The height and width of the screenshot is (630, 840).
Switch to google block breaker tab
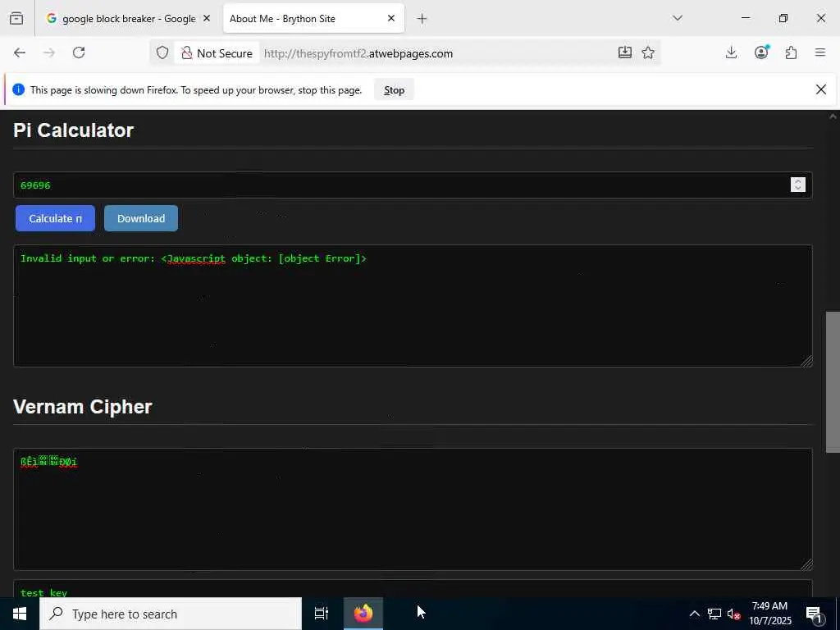tap(127, 18)
